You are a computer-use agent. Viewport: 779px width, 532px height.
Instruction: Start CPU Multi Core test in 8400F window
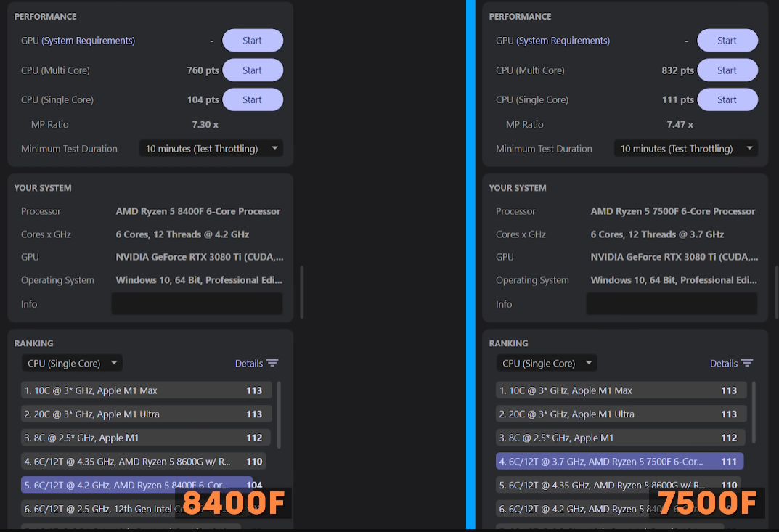pyautogui.click(x=253, y=70)
